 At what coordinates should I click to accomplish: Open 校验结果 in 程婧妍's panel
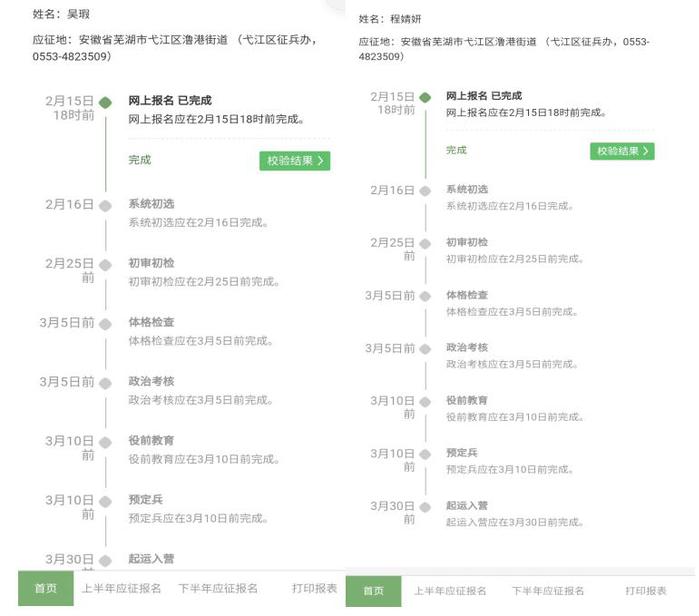tap(621, 151)
